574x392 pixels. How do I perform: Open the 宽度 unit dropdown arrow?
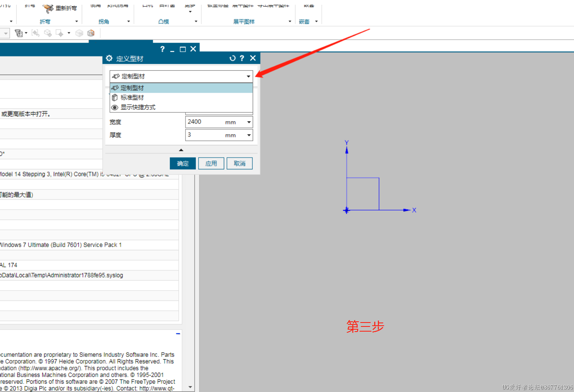click(x=249, y=122)
